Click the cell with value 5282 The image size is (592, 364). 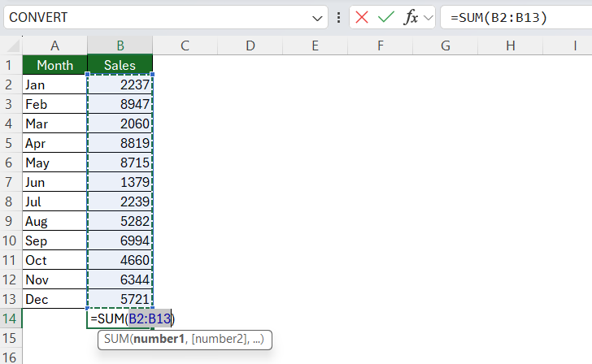[x=120, y=221]
